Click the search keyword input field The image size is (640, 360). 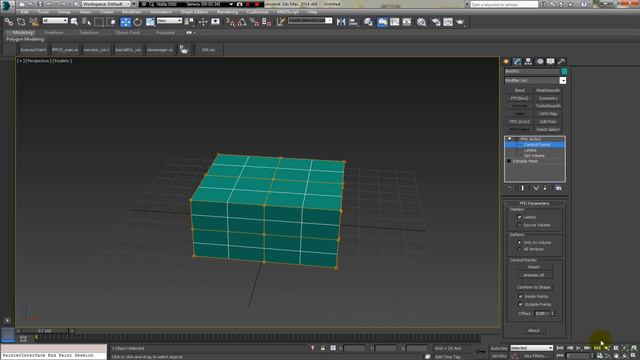(504, 4)
